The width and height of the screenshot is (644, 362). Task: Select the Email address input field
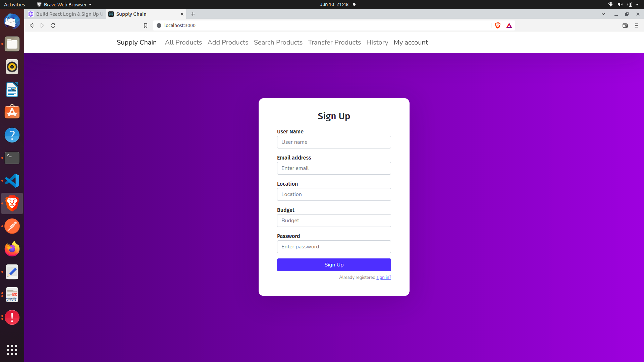(334, 168)
